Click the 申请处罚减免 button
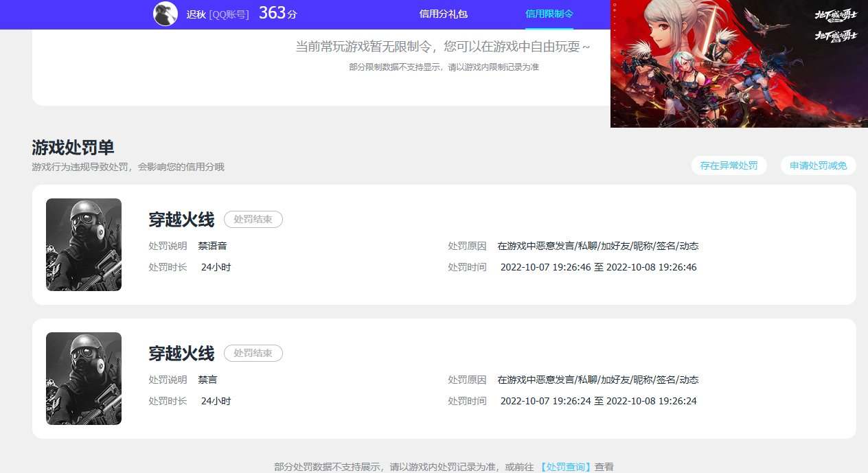The image size is (868, 473). [x=818, y=165]
